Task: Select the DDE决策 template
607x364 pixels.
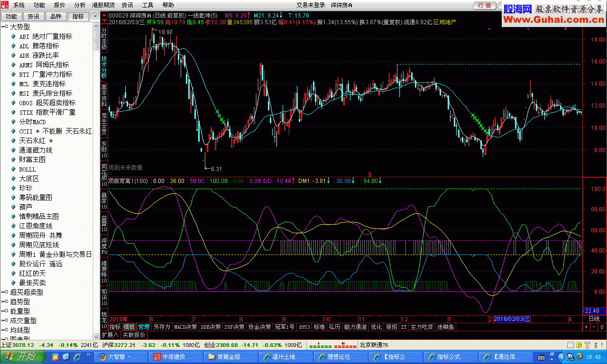Action: click(211, 327)
